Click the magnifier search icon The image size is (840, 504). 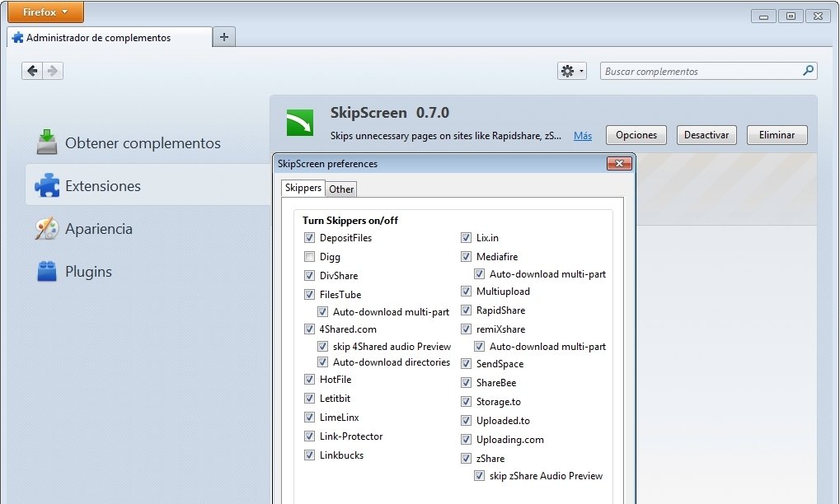tap(809, 70)
